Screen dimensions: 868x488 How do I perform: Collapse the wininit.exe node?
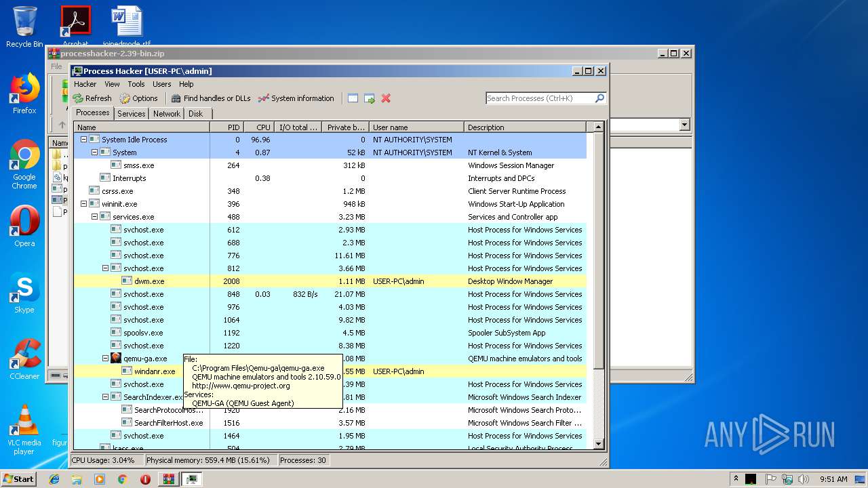[84, 204]
